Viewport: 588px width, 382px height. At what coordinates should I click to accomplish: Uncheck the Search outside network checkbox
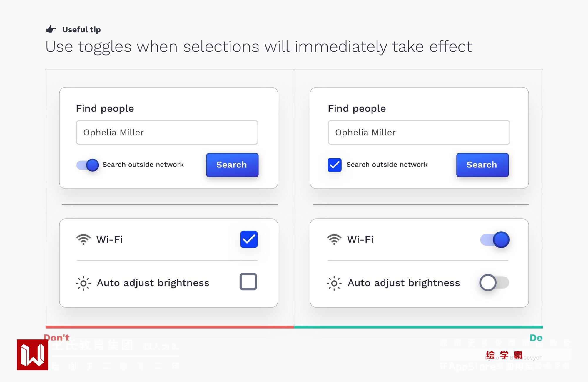(335, 165)
